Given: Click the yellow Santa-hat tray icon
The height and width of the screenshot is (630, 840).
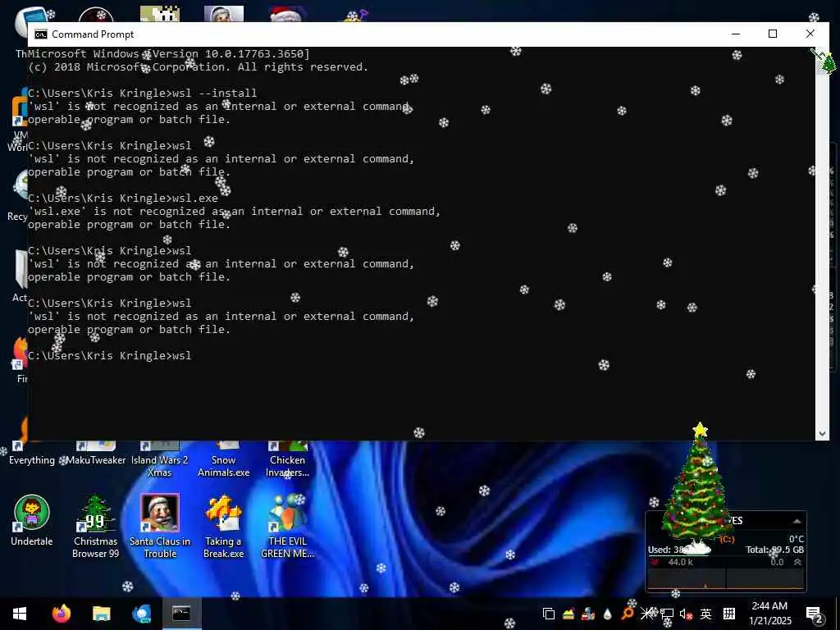Looking at the screenshot, I should pos(568,614).
